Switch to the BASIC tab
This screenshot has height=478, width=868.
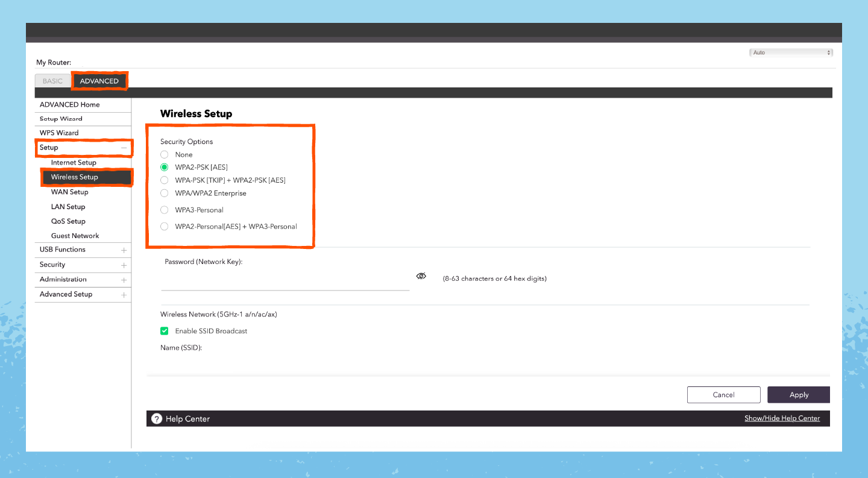[x=52, y=81]
